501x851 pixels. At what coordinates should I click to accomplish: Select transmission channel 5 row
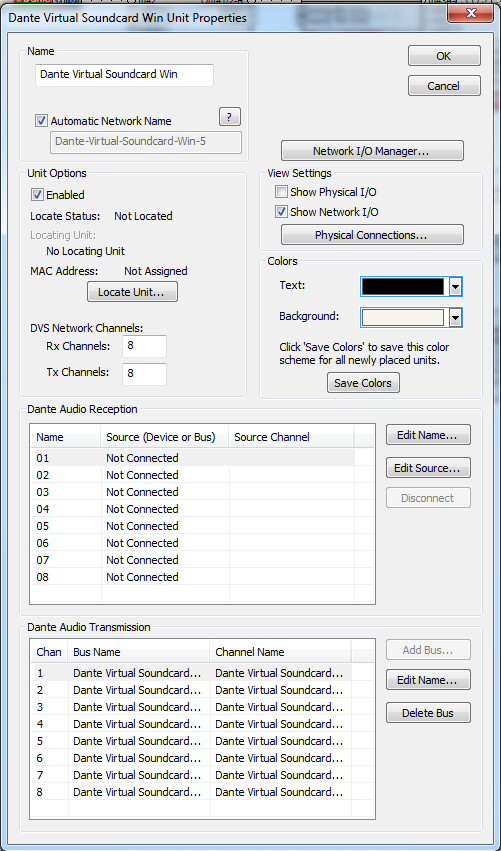[x=191, y=741]
